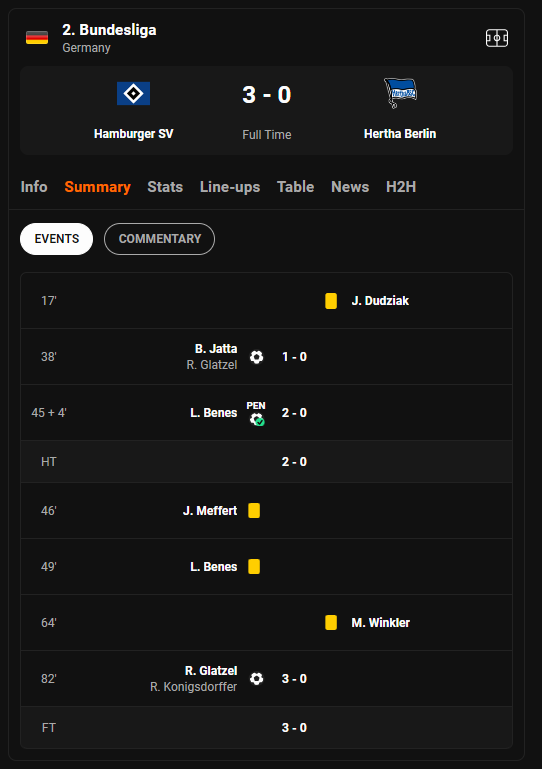Open the Table tab

(x=295, y=187)
